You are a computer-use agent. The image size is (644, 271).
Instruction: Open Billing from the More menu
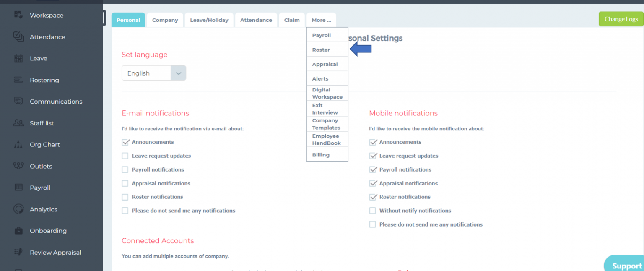(321, 154)
